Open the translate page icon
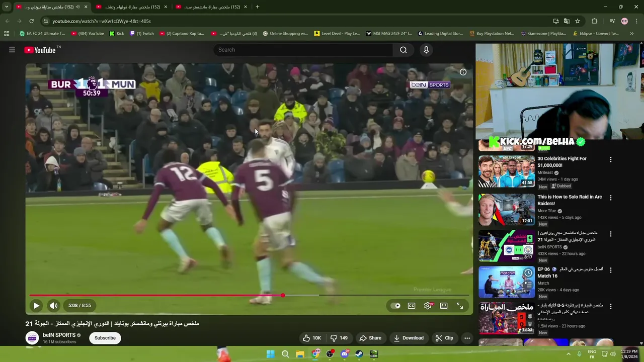644x362 pixels. coord(567,21)
